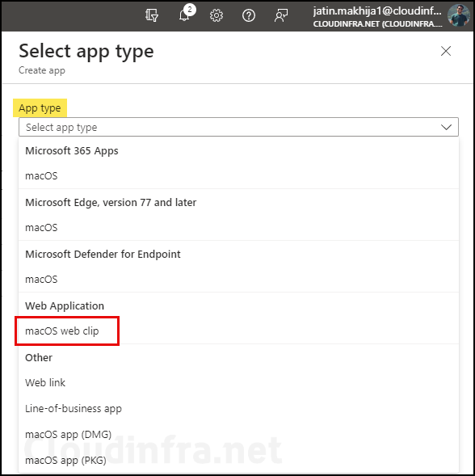
Task: Select the macOS app (DMG) option
Action: [238, 435]
